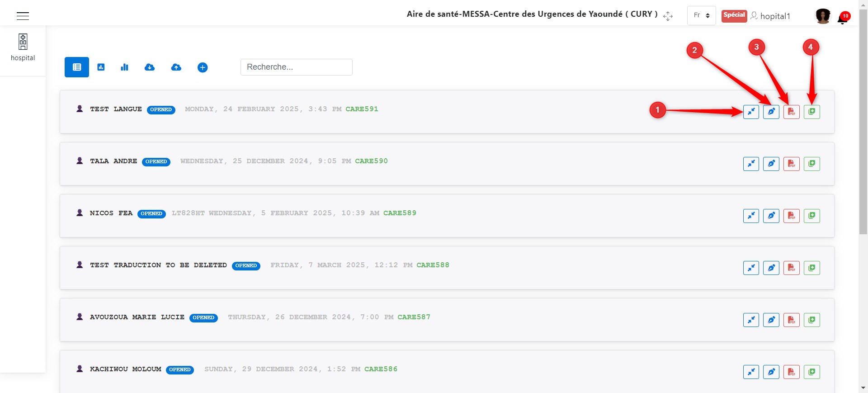Export TALA ANDRE record to PDF
This screenshot has height=393, width=868.
[792, 164]
